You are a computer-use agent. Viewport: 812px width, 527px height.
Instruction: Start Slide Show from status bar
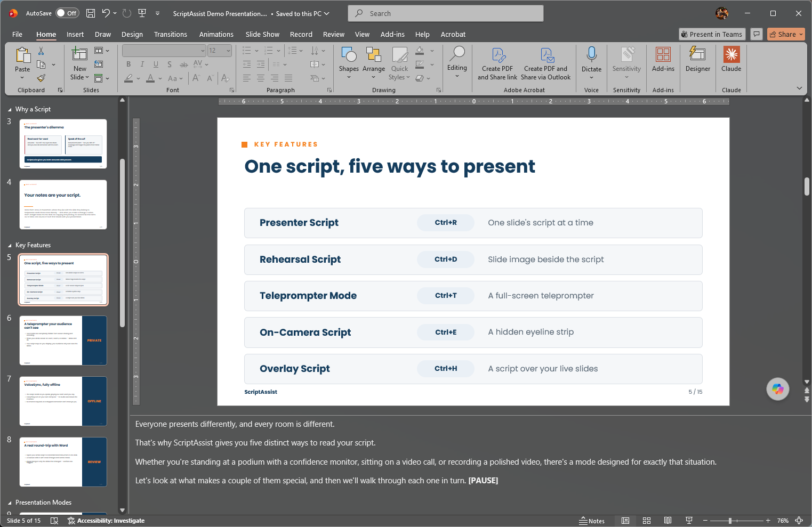[x=689, y=521]
